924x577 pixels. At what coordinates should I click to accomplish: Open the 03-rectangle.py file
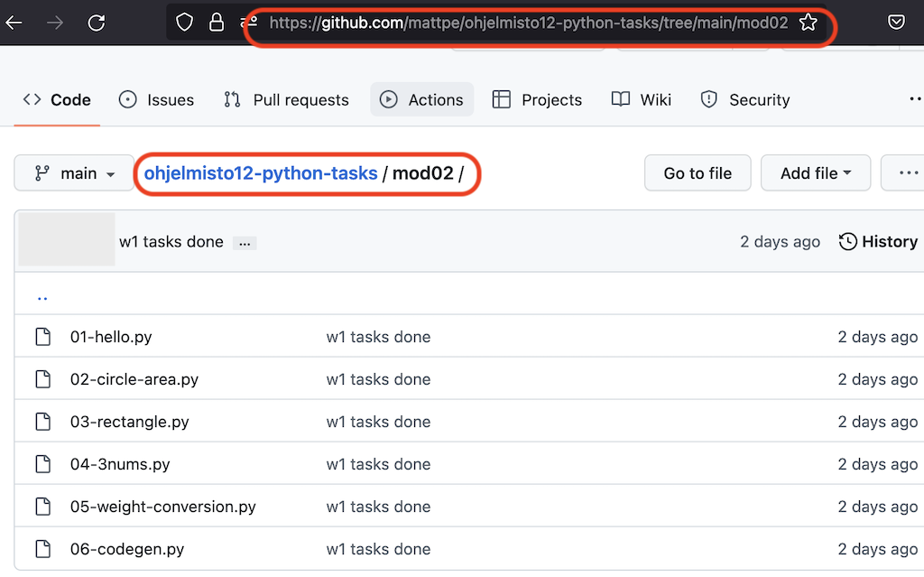(x=130, y=422)
